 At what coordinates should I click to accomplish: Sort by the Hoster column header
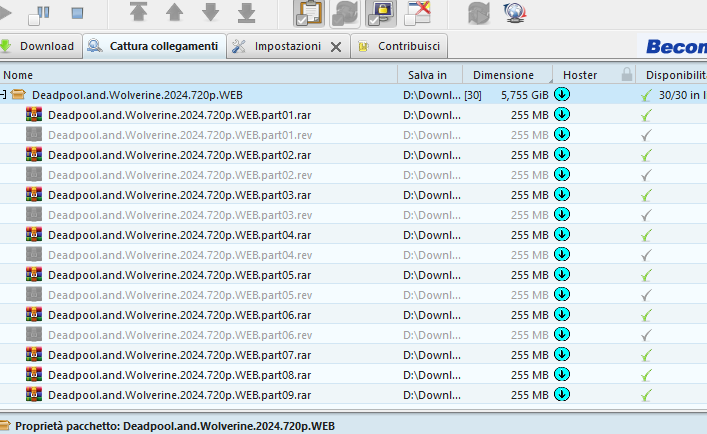580,75
